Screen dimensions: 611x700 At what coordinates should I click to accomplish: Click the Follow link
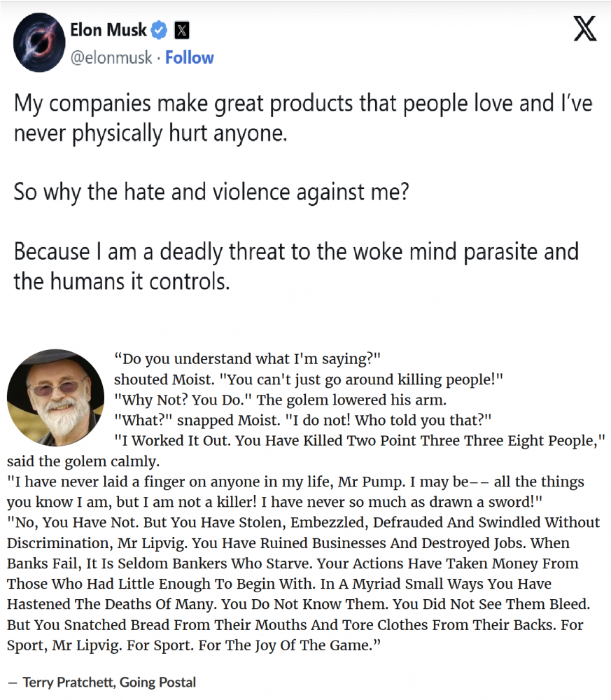[190, 57]
